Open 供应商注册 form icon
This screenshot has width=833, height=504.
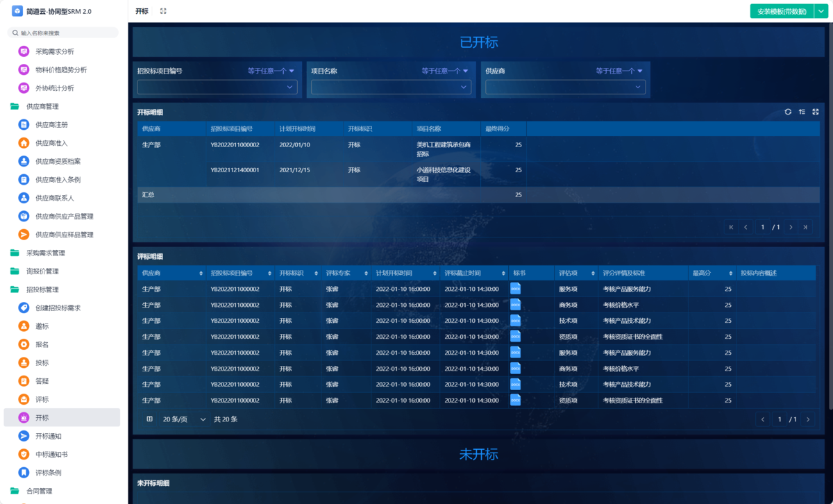pos(24,125)
